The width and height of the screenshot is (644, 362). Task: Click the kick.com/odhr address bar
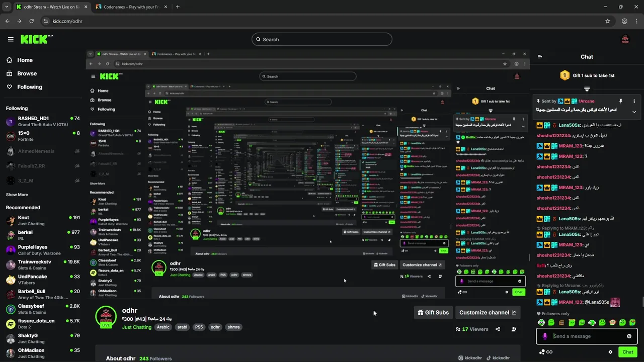327,21
